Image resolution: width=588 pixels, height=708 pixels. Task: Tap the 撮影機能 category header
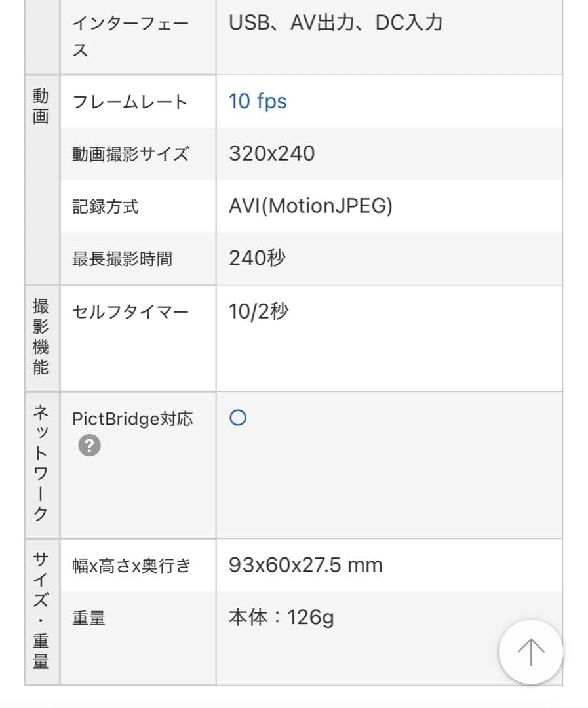coord(41,337)
